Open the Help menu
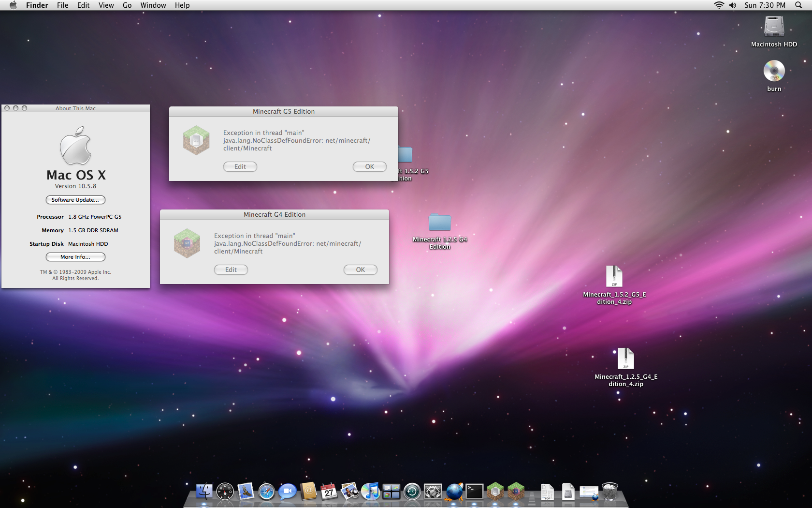This screenshot has height=508, width=812. (x=182, y=5)
